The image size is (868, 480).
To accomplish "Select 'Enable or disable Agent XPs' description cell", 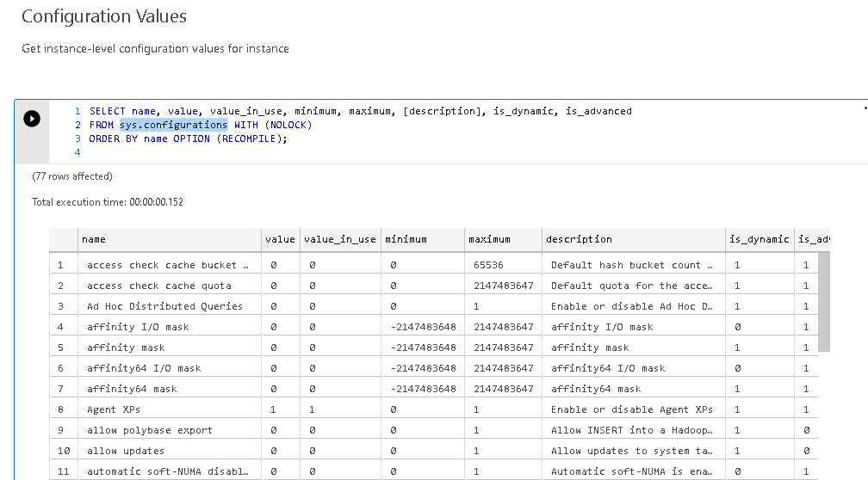I will (x=631, y=409).
